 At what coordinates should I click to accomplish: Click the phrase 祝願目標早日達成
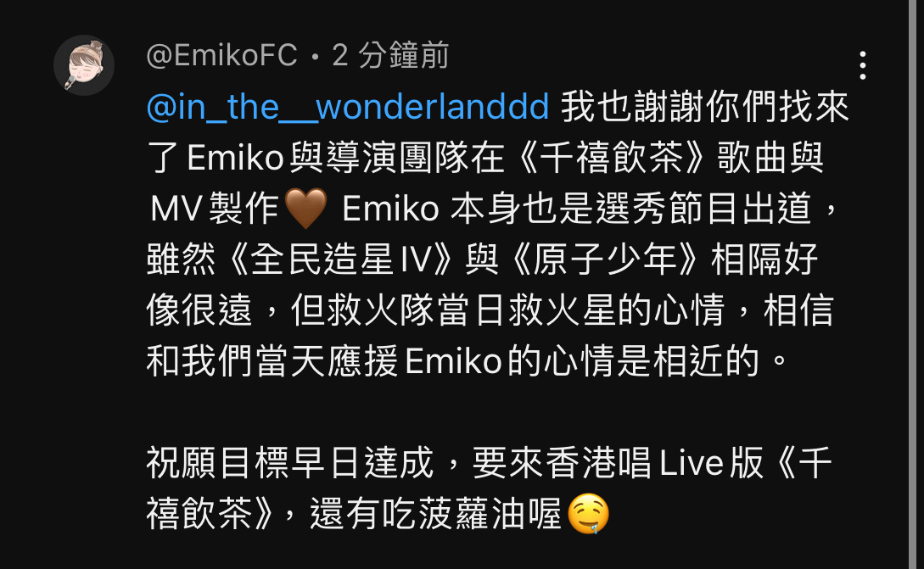click(x=290, y=463)
